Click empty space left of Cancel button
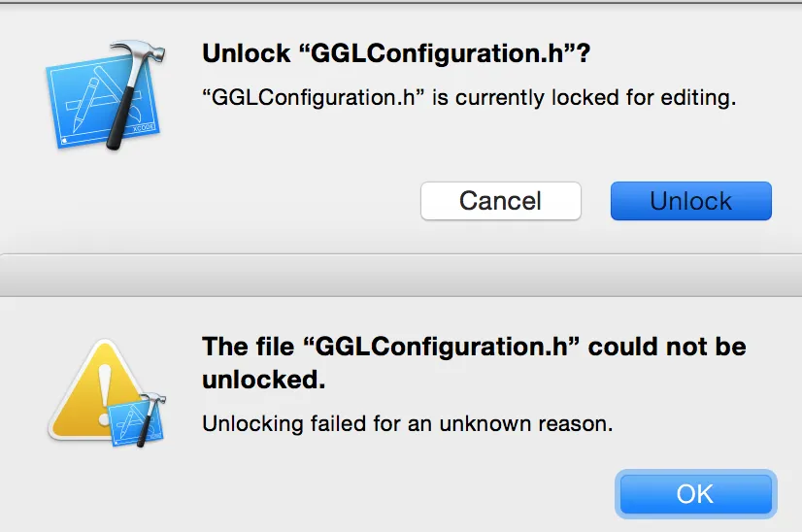The height and width of the screenshot is (532, 802). [x=291, y=201]
